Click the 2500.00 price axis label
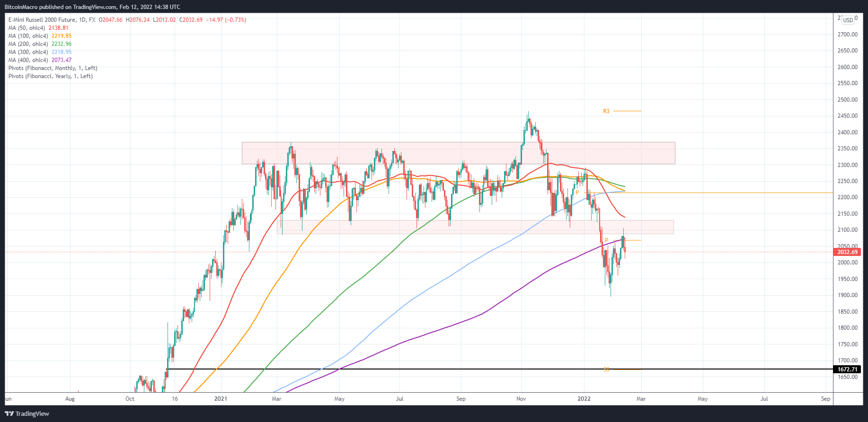The height and width of the screenshot is (422, 868). coord(848,100)
